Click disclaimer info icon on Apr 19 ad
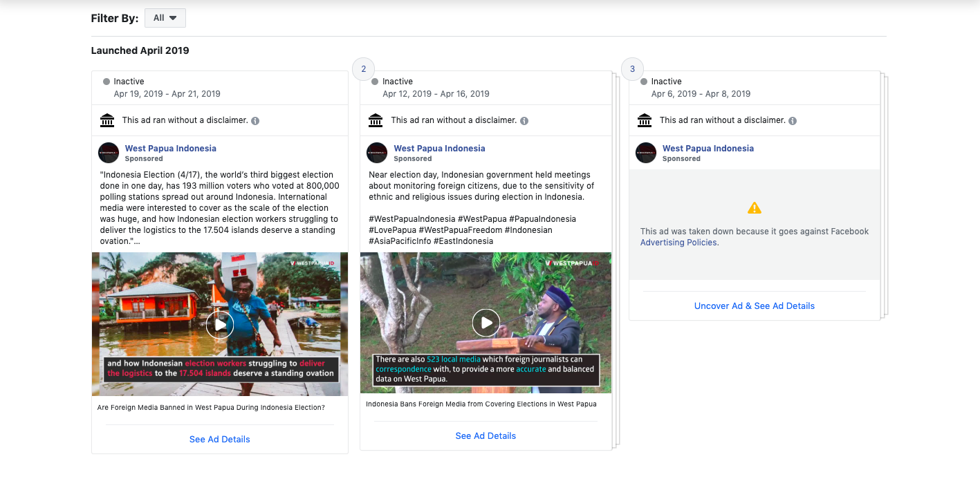 [x=255, y=121]
